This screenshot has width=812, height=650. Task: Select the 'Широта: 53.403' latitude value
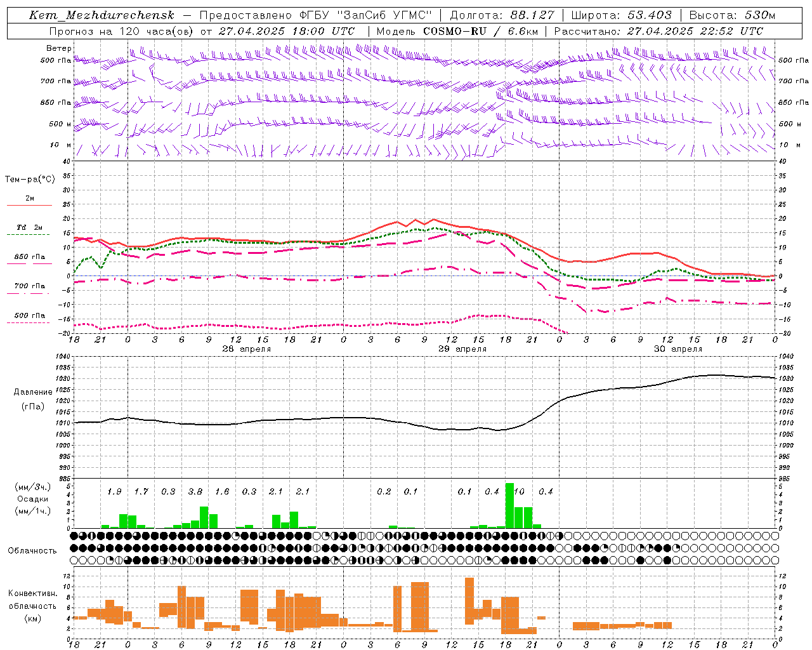click(x=622, y=15)
